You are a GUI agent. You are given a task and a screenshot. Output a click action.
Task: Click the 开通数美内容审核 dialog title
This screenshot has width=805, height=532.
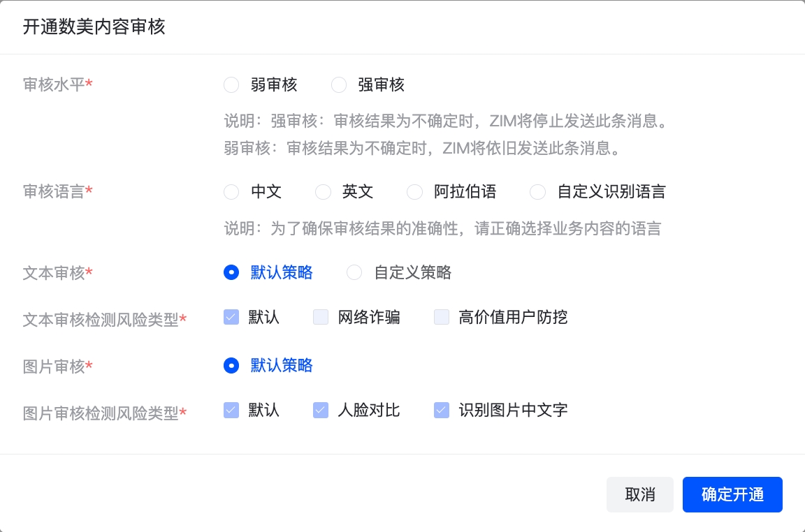click(x=94, y=27)
